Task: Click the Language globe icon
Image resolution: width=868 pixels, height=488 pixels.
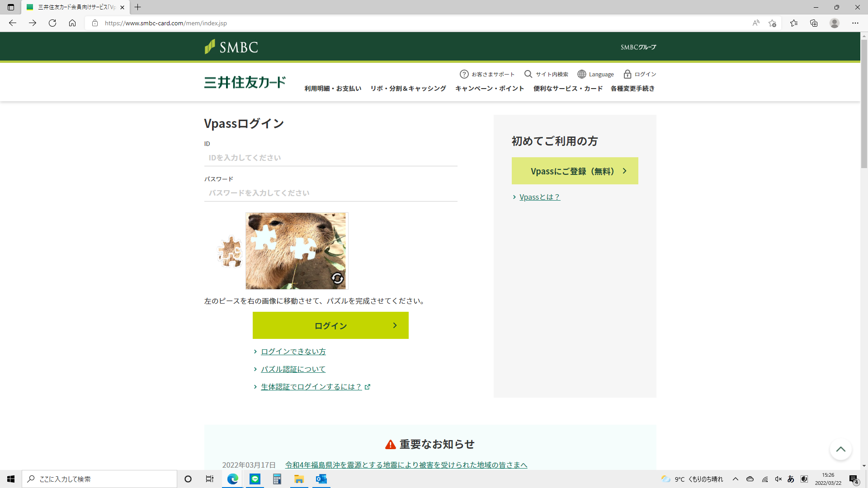Action: (582, 74)
